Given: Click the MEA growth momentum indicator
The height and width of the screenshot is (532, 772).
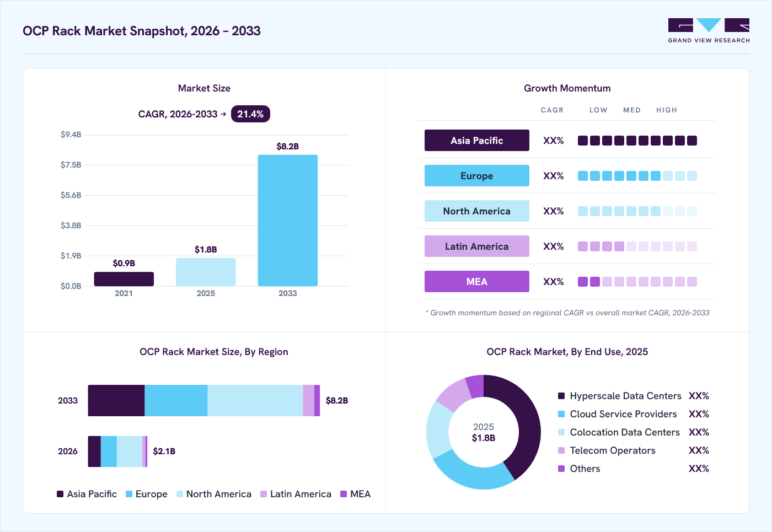Looking at the screenshot, I should [637, 282].
